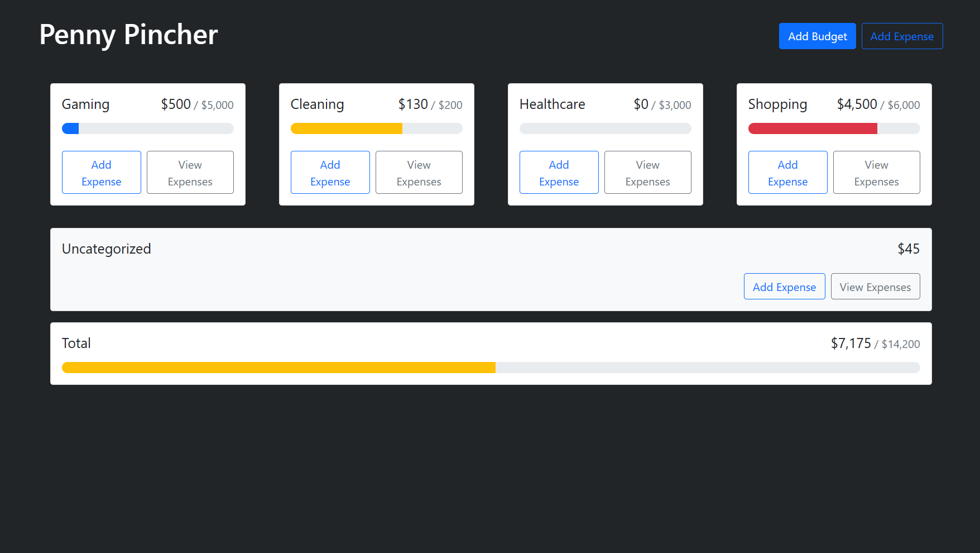Add an expense under Cleaning
Image resolution: width=980 pixels, height=553 pixels.
(x=330, y=172)
